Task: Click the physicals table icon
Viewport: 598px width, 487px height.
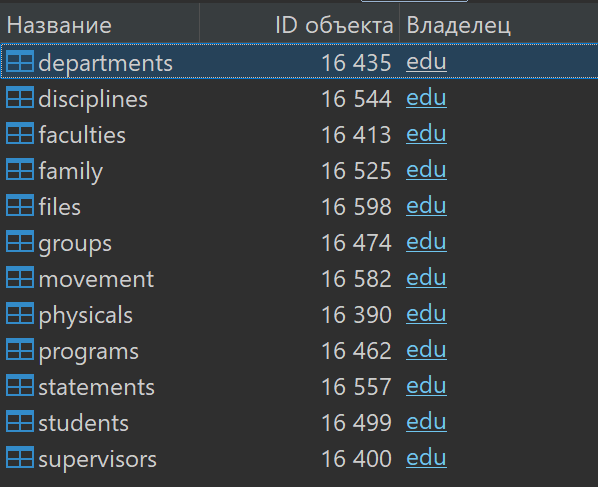Action: (x=20, y=313)
